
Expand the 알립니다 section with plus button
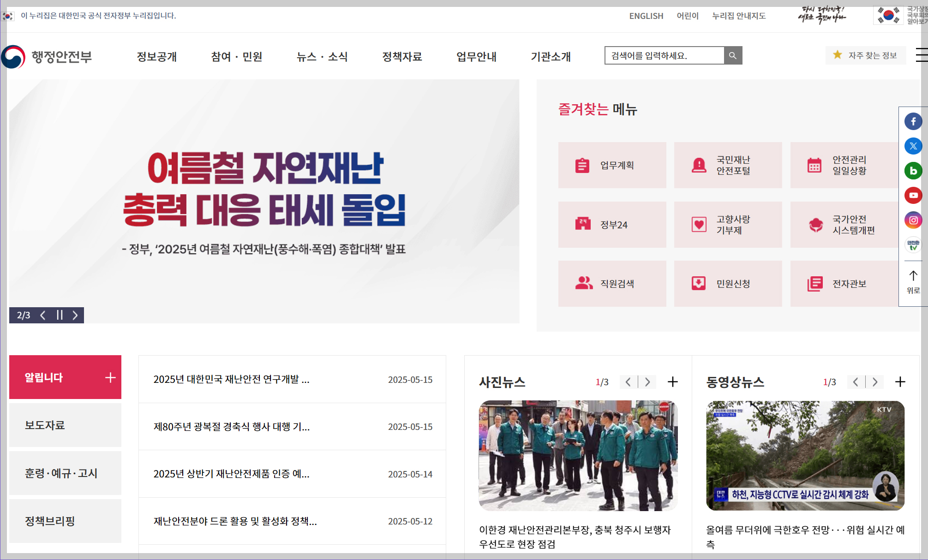pos(110,377)
